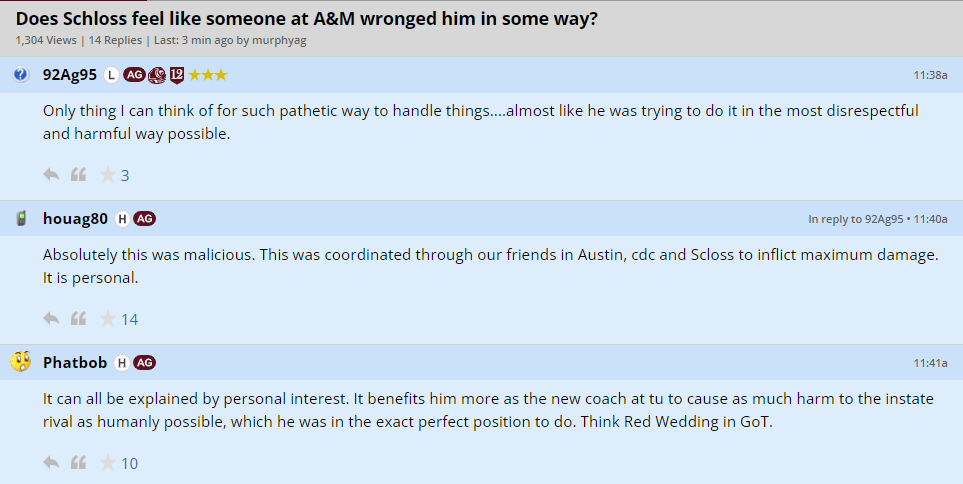Viewport: 963px width, 484px height.
Task: Click the phone icon beside houag80
Action: coord(21,219)
